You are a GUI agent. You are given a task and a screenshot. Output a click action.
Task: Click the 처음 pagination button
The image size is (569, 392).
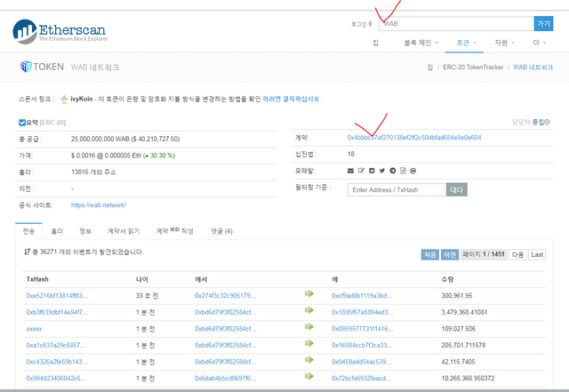tap(430, 254)
